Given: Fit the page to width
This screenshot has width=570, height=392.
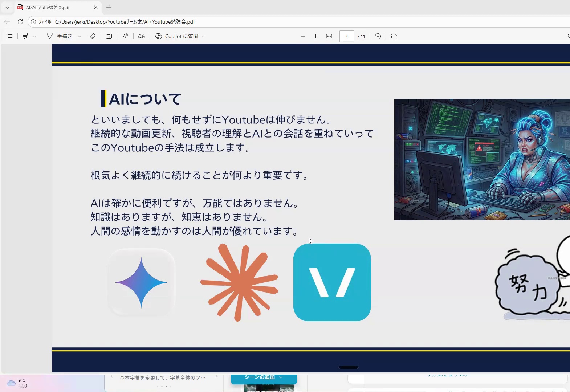Looking at the screenshot, I should [x=329, y=36].
